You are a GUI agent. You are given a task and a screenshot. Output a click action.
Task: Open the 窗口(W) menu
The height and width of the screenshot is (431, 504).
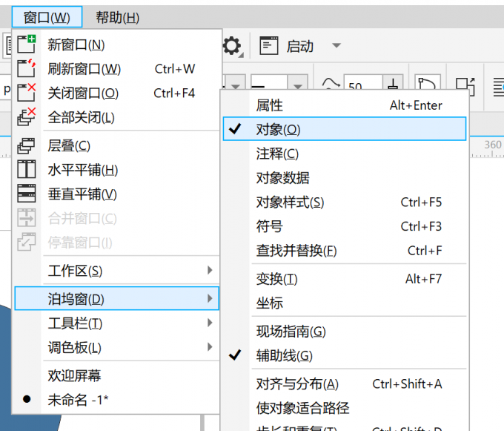click(47, 17)
